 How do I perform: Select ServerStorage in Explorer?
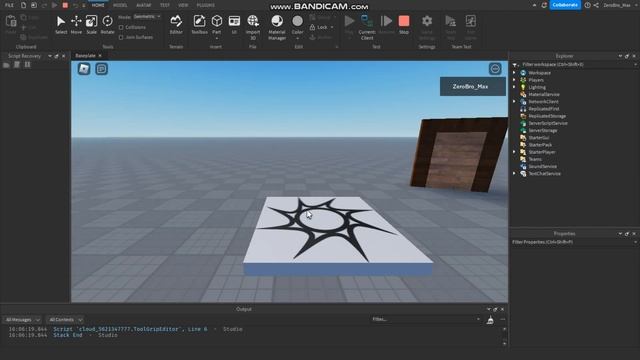tap(542, 131)
